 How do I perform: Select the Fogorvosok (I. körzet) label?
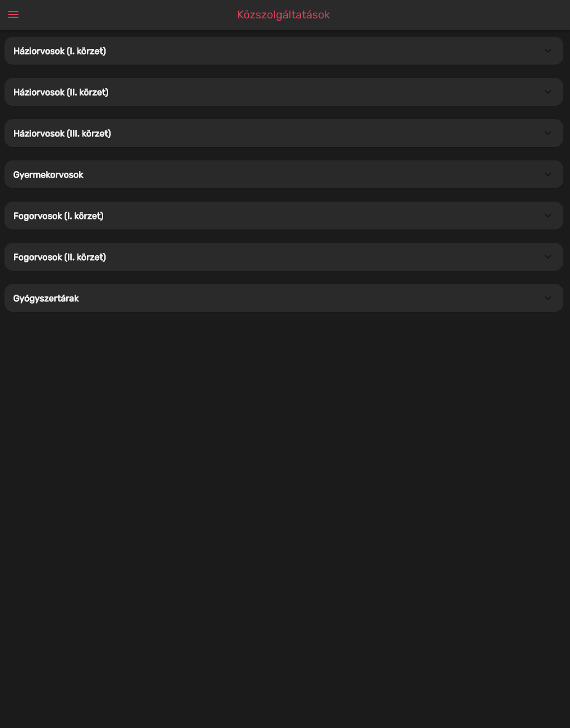(58, 216)
